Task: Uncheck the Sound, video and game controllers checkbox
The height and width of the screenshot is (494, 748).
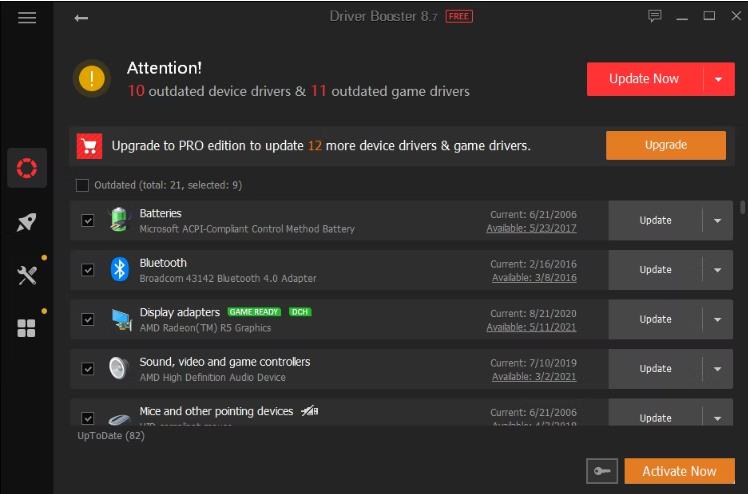Action: click(88, 369)
